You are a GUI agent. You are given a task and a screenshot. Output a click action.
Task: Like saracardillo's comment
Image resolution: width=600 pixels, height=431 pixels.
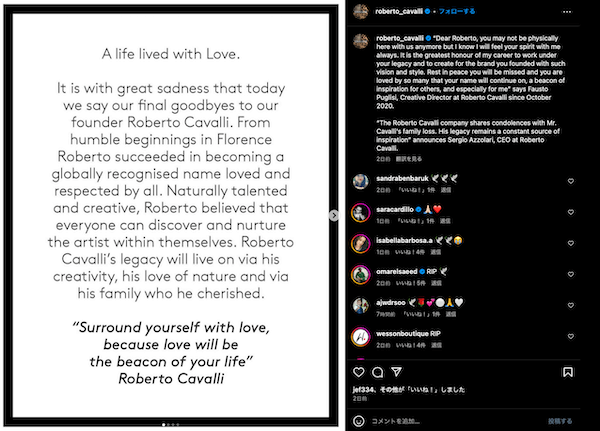tap(571, 212)
